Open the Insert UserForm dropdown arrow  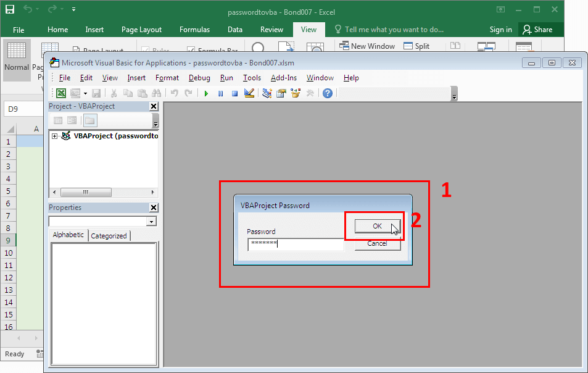(85, 93)
